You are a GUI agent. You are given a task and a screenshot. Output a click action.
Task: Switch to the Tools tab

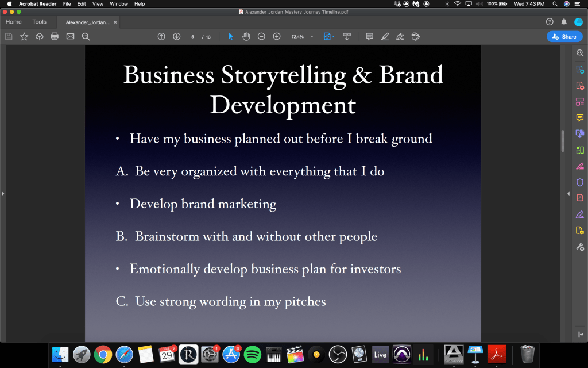(39, 22)
